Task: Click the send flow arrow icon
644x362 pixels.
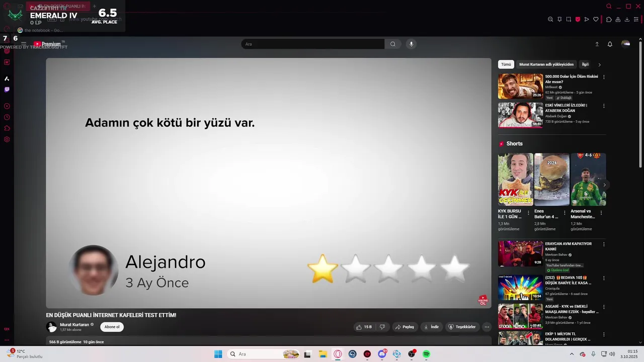Action: pos(587,20)
